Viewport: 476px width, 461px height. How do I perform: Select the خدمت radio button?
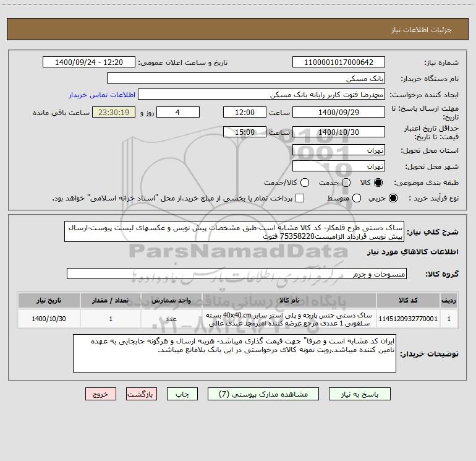(x=346, y=183)
